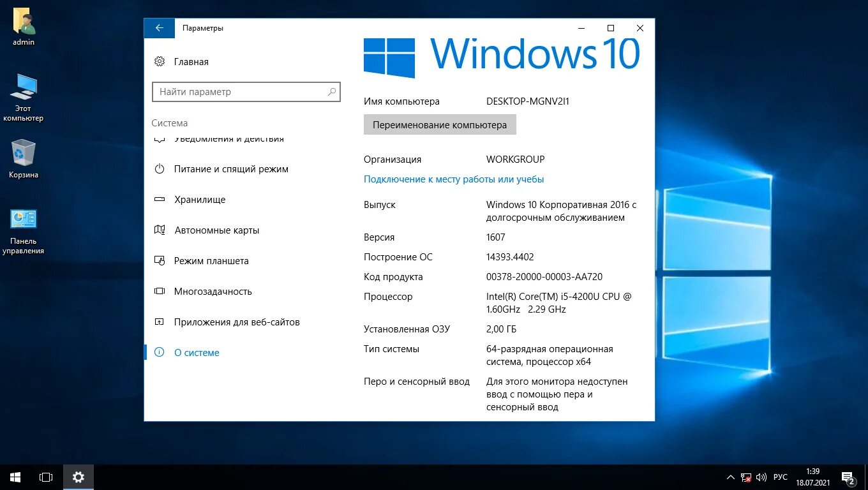
Task: Click installed RAM value 2,00 ГБ
Action: pos(501,329)
